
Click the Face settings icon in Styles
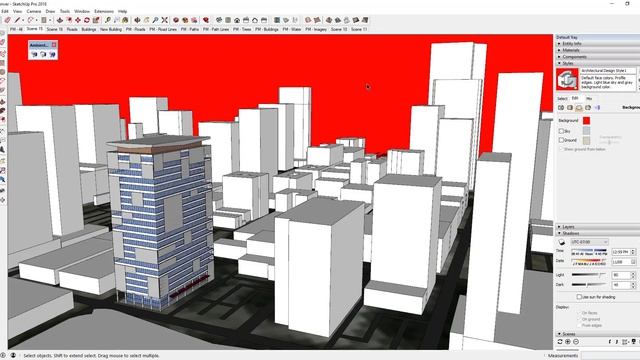570,108
